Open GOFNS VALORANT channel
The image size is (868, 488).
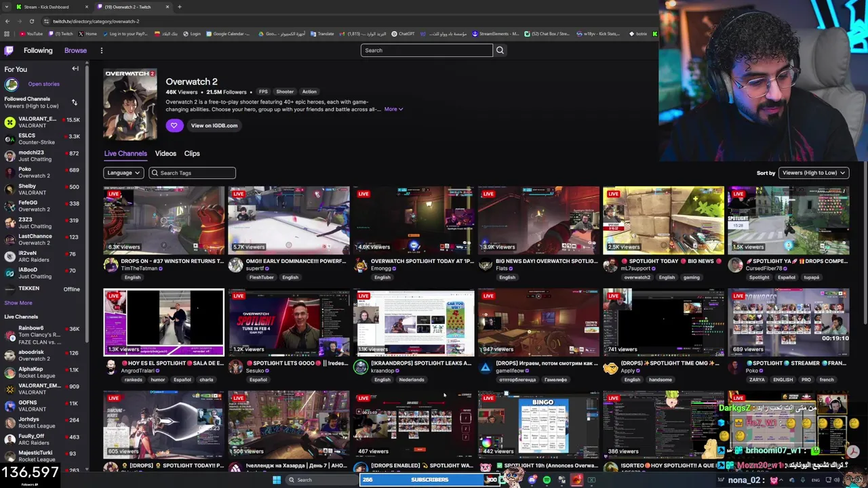pyautogui.click(x=42, y=406)
